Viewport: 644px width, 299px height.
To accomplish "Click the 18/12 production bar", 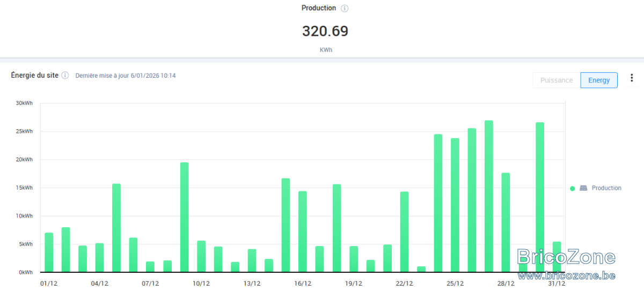I will click(x=336, y=228).
